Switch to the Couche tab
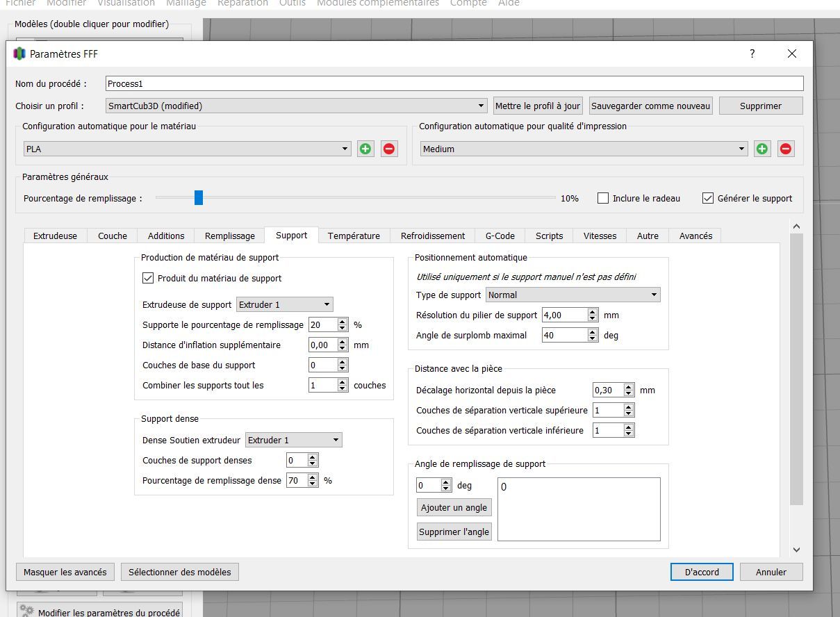 (x=113, y=236)
